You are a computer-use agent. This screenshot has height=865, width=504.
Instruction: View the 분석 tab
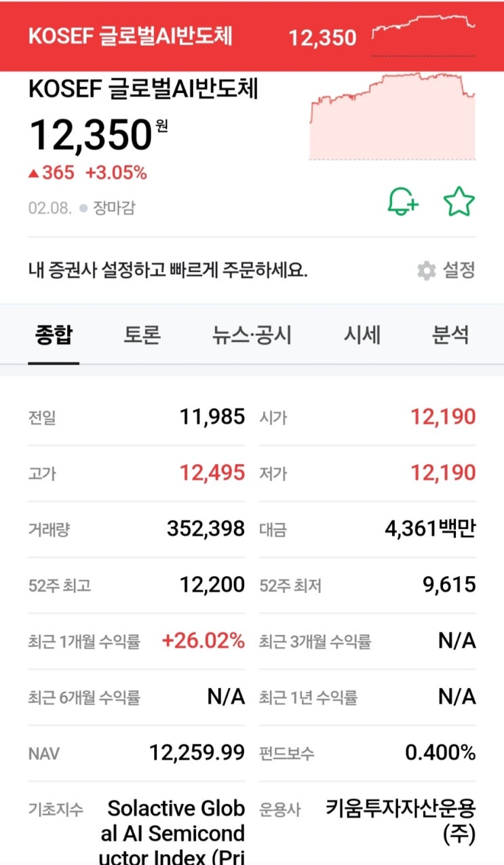pos(451,334)
